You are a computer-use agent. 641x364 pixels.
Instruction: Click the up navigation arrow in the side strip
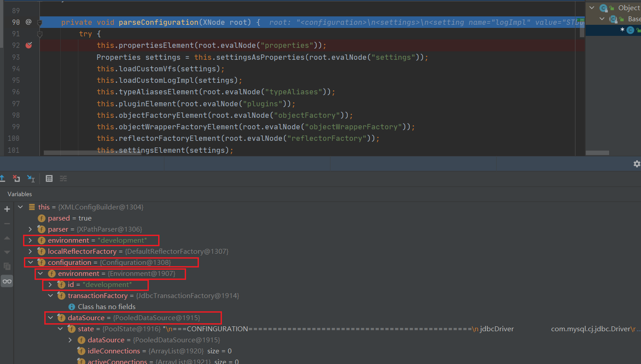click(7, 237)
